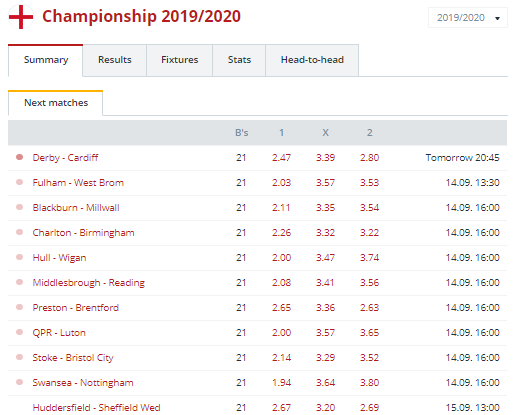Click Sheffield Wed away odds 2.69
The width and height of the screenshot is (513, 415).
point(369,408)
